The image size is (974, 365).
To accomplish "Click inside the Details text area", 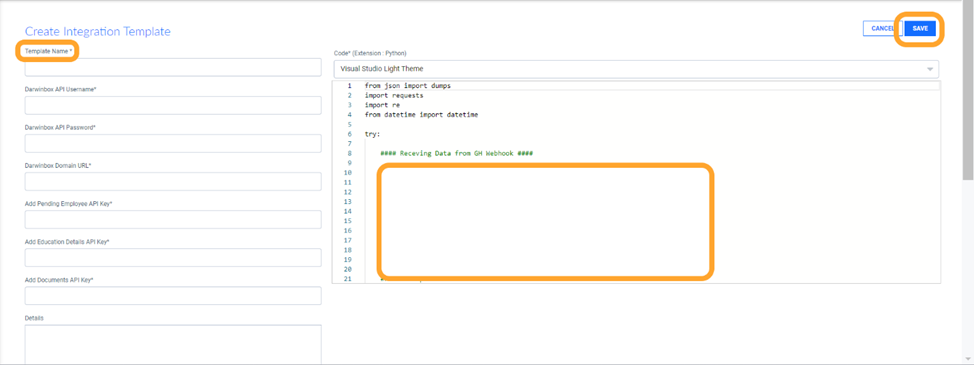I will pyautogui.click(x=173, y=345).
